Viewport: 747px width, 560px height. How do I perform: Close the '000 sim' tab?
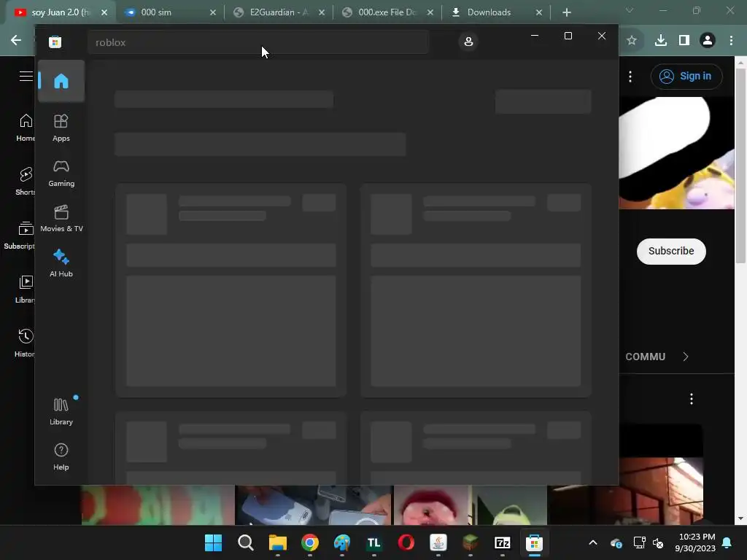pyautogui.click(x=213, y=12)
